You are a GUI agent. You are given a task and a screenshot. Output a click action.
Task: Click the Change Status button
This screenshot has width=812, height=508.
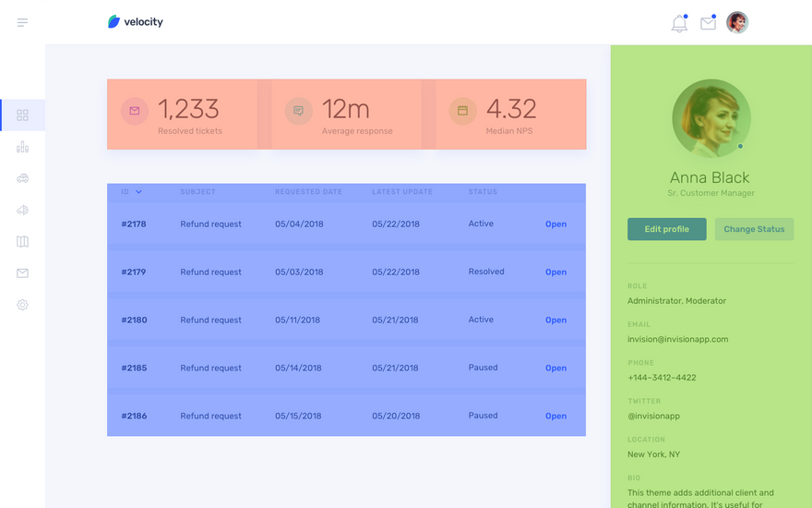point(754,229)
